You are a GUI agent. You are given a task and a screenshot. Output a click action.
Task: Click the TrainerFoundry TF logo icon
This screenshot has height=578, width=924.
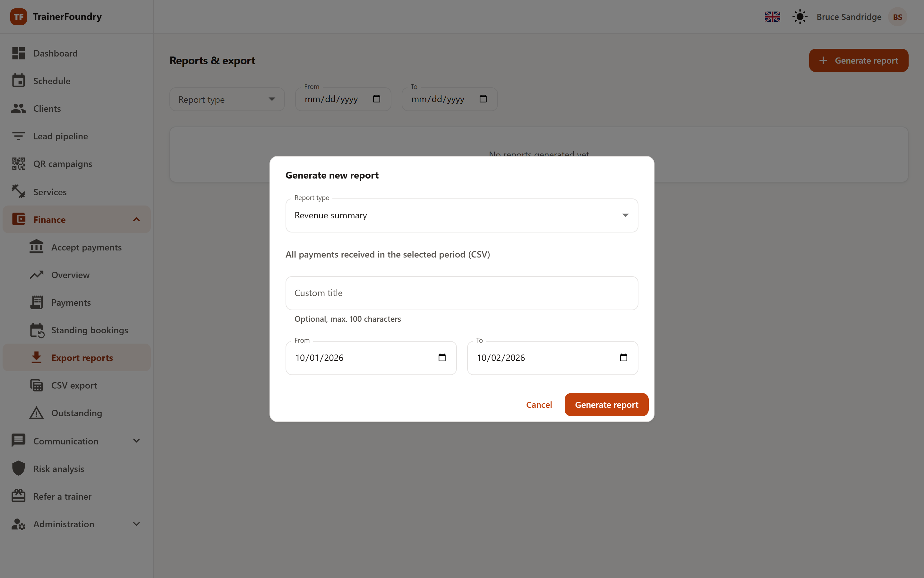pyautogui.click(x=18, y=17)
